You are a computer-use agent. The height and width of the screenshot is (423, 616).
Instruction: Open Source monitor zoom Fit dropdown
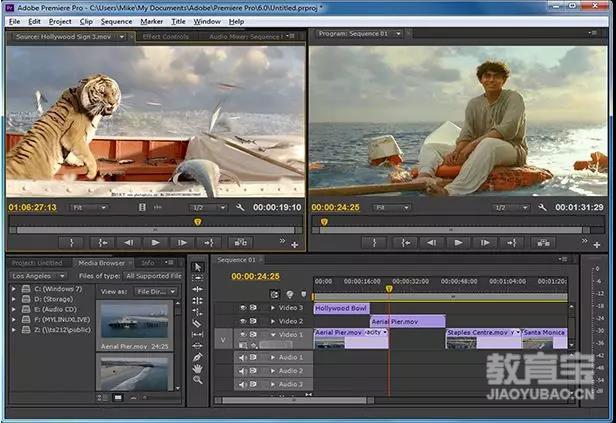(x=88, y=207)
